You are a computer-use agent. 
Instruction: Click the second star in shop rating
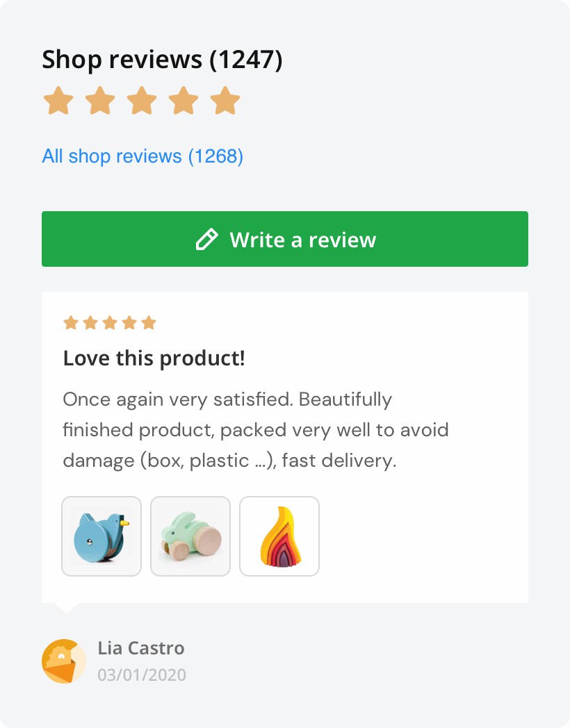[x=100, y=101]
